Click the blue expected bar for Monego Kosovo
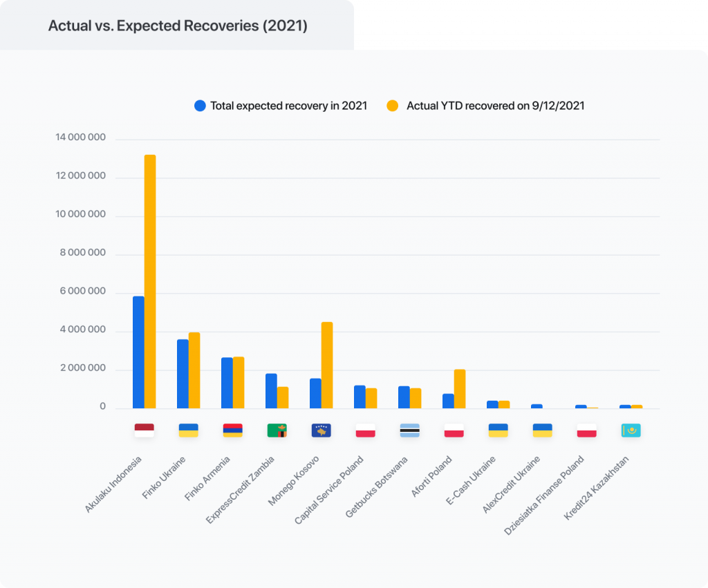This screenshot has height=588, width=708. coord(315,394)
